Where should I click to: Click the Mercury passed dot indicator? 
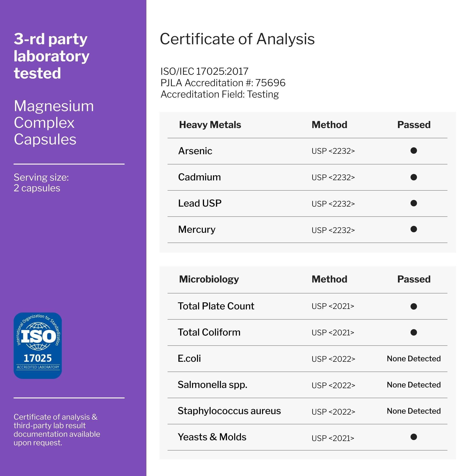(x=414, y=229)
